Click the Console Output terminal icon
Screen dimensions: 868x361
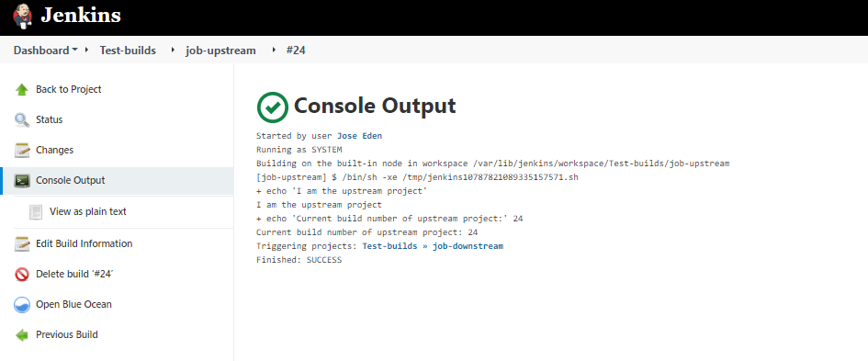22,180
